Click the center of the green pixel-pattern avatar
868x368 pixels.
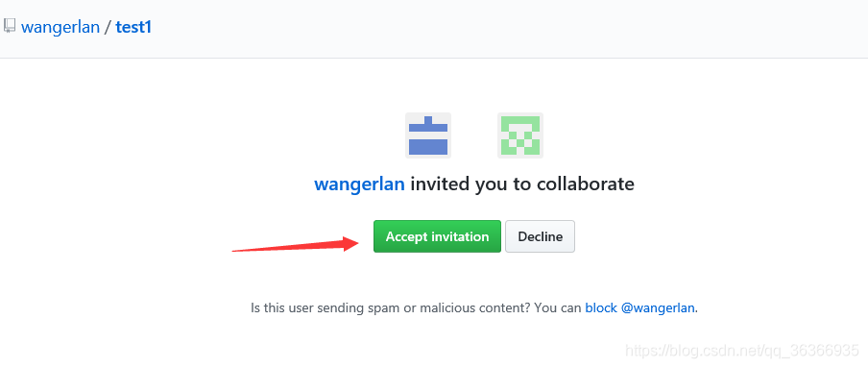(520, 135)
